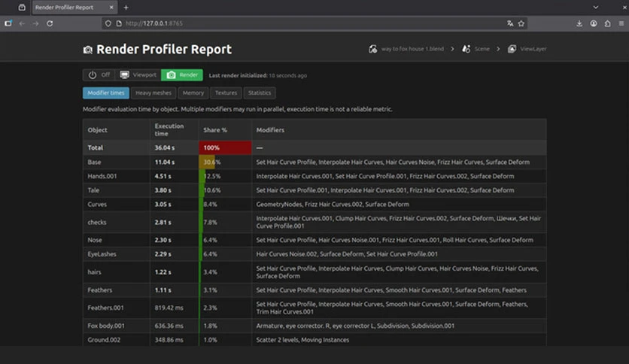This screenshot has width=629, height=364.
Task: Switch profiler mode to Viewport
Action: pyautogui.click(x=138, y=75)
